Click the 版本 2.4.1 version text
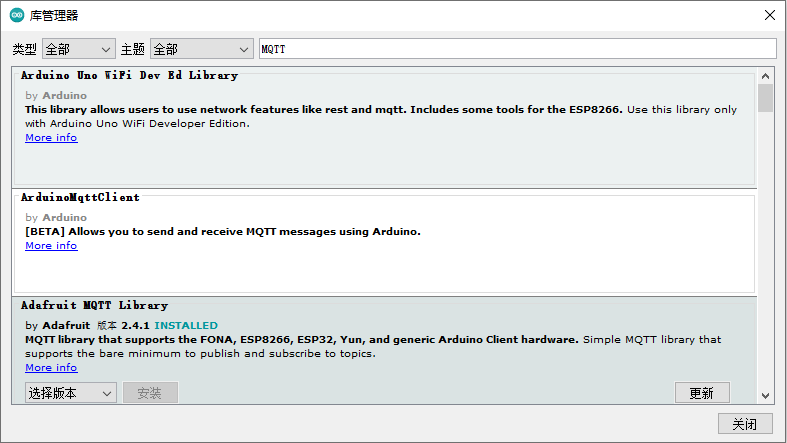This screenshot has width=787, height=443. tap(123, 326)
